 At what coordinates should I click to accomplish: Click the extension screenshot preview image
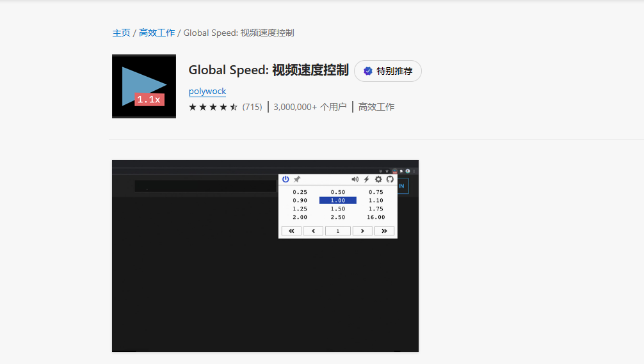click(x=265, y=256)
